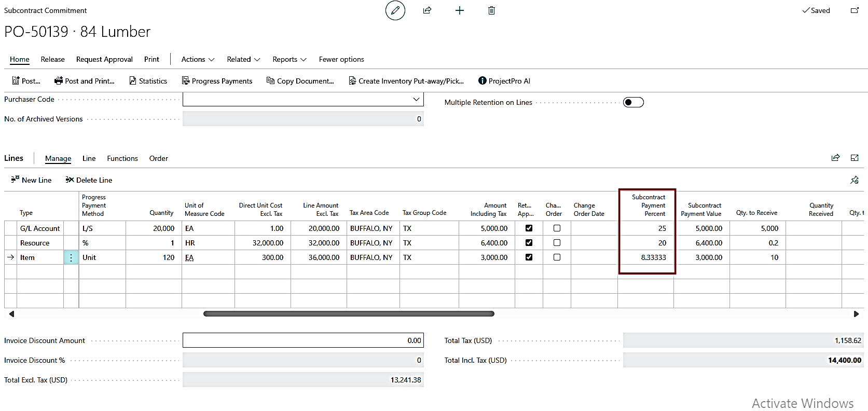Viewport: 868px width, 411px height.
Task: Open page in new window icon
Action: 855,10
